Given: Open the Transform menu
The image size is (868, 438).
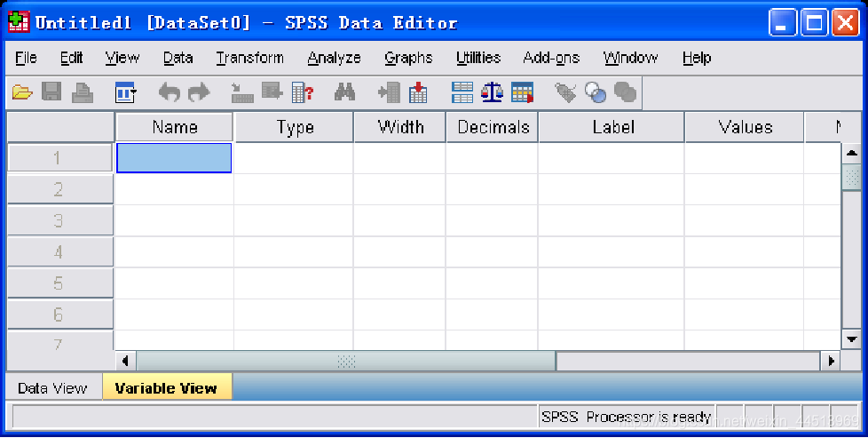Looking at the screenshot, I should coord(249,58).
